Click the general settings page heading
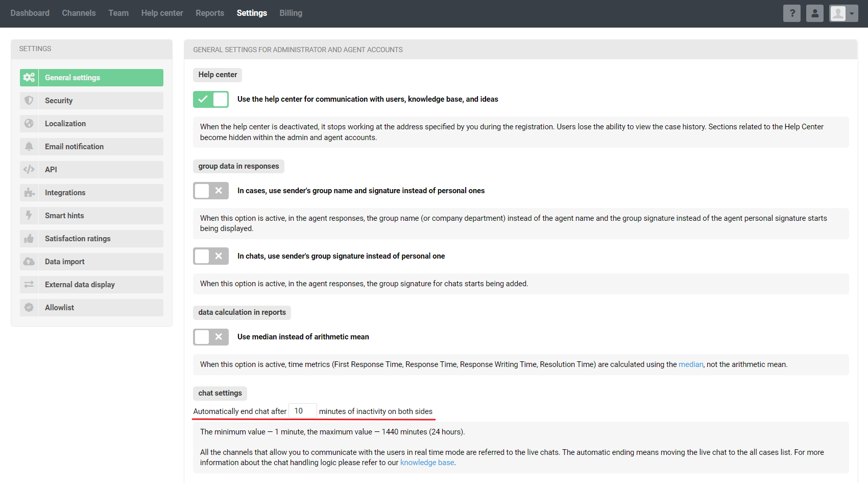Image resolution: width=868 pixels, height=483 pixels. tap(298, 50)
